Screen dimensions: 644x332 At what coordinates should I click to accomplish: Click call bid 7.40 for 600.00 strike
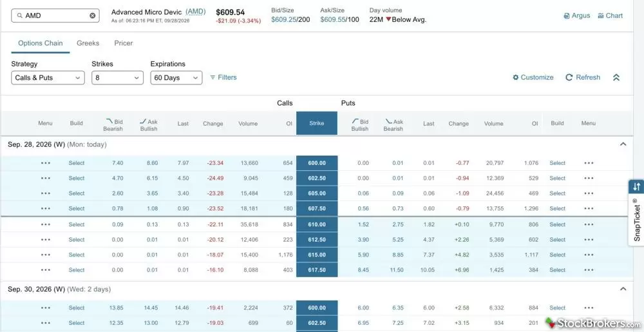coord(117,163)
